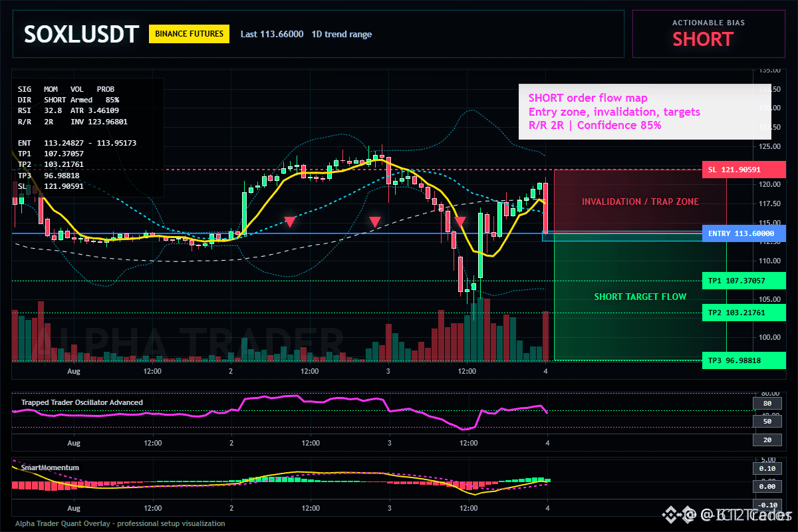Click ENT 113.24827 - 113.95173 range row
Image resolution: width=798 pixels, height=532 pixels.
tap(77, 143)
